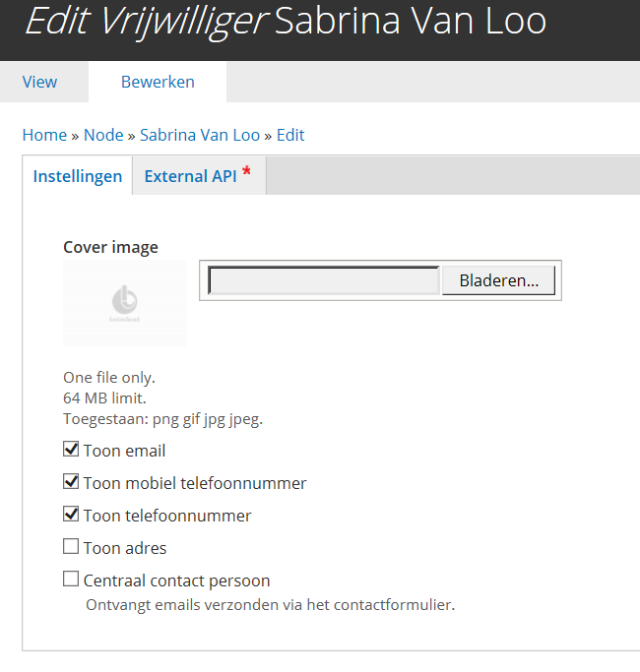Click the Edit breadcrumb link

(x=290, y=135)
